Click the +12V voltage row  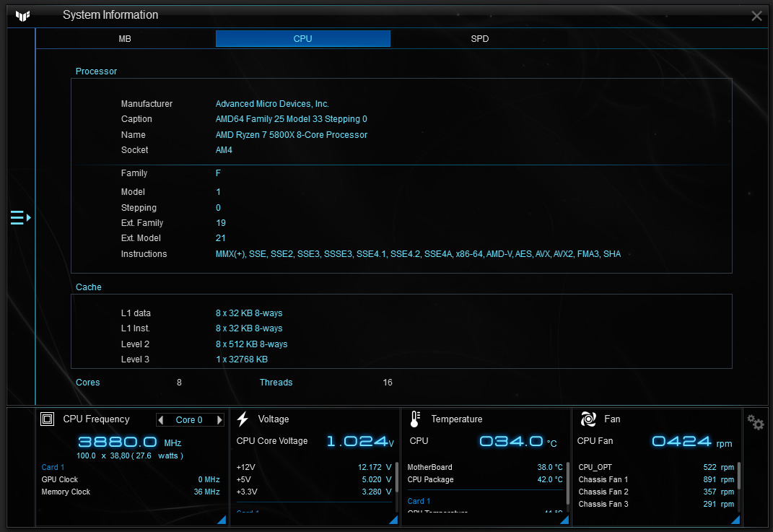(314, 467)
